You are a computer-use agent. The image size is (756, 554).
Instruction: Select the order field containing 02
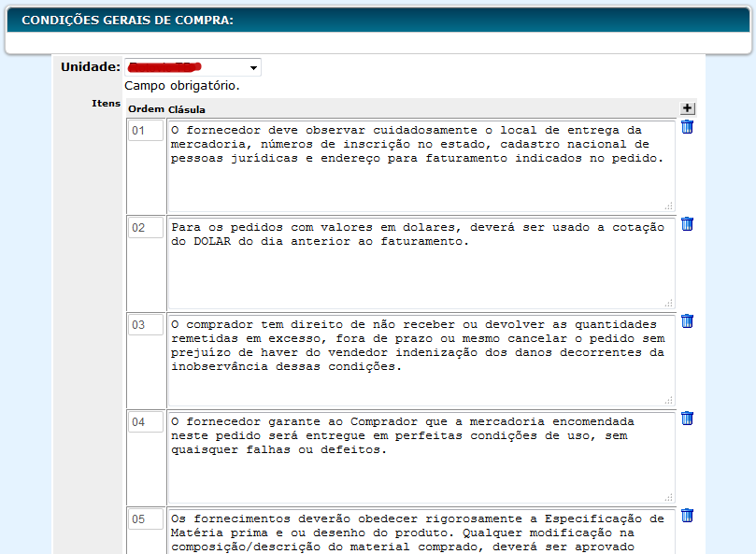click(x=146, y=228)
